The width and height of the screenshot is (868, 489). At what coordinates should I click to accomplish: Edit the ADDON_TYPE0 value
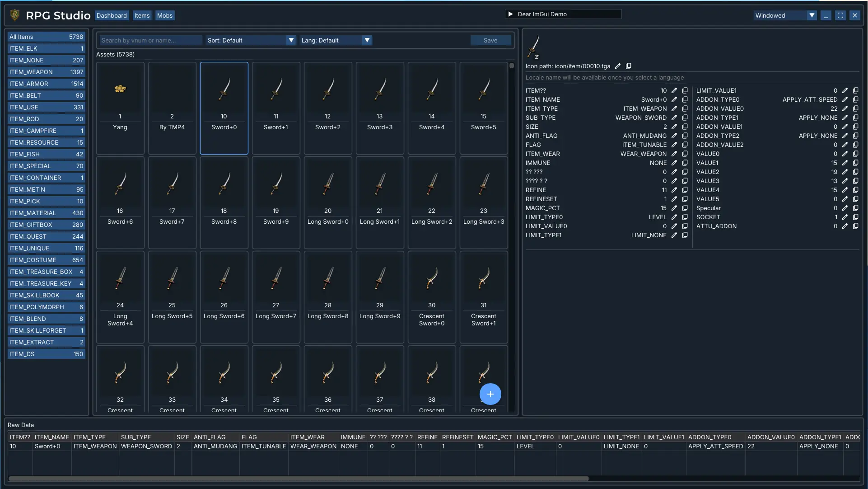tap(845, 99)
